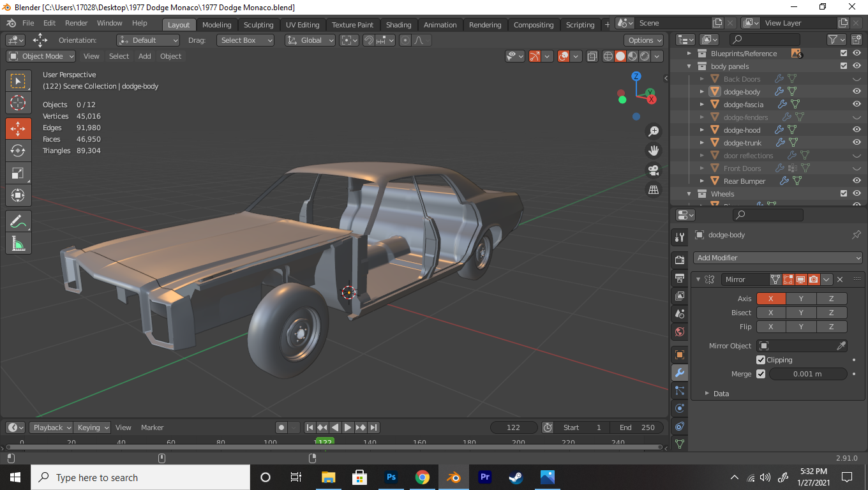
Task: Activate the Scale tool
Action: tap(18, 173)
